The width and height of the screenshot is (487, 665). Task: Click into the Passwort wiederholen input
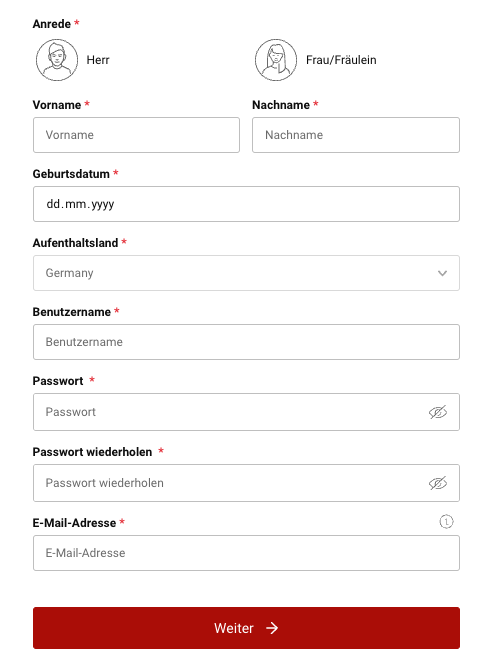point(246,483)
